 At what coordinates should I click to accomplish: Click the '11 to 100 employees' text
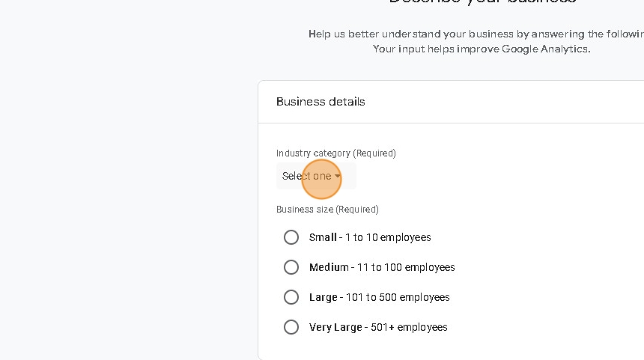coord(406,267)
